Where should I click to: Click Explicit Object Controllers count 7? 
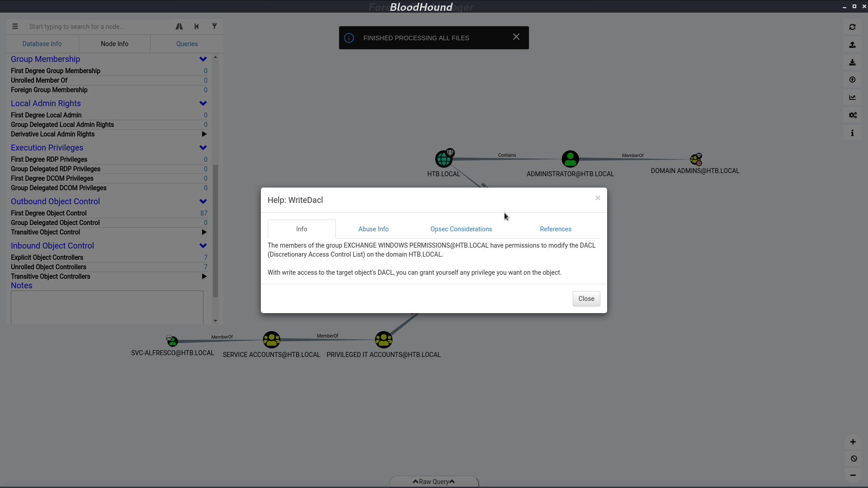point(206,258)
